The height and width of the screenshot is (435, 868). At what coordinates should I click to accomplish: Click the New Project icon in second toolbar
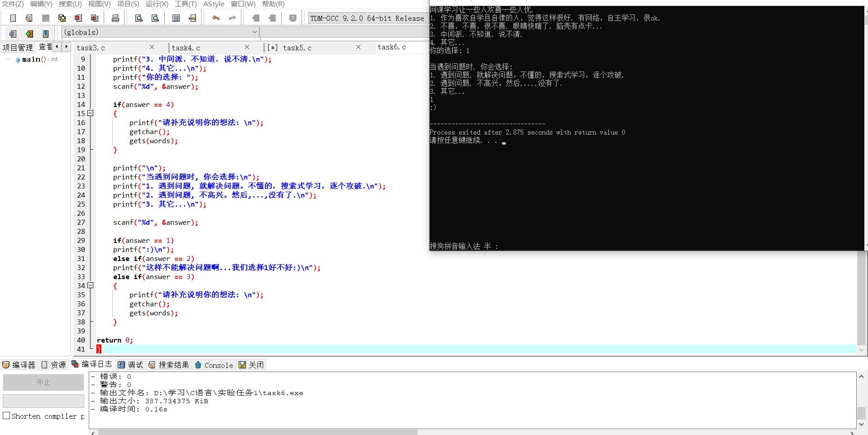pyautogui.click(x=13, y=34)
